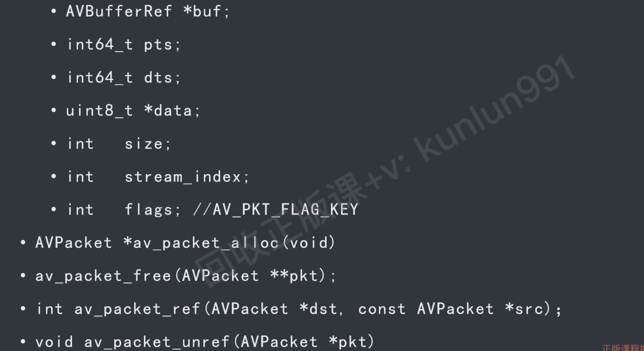
Task: Select the AVPacket *dst parameter
Action: pos(274,309)
